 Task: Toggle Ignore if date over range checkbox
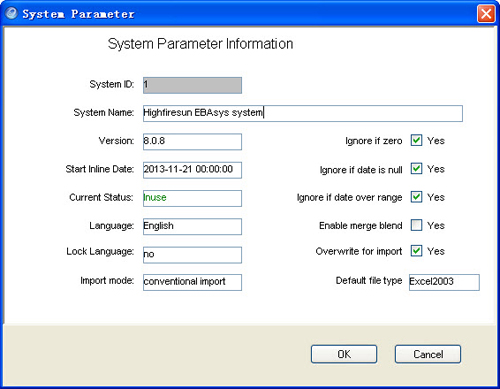tap(416, 197)
